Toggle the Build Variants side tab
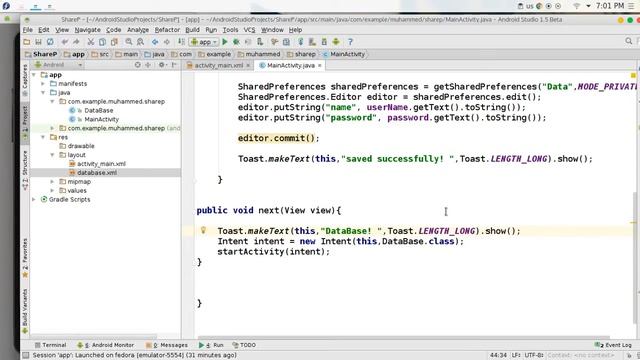This screenshot has width=640, height=360. tap(25, 311)
